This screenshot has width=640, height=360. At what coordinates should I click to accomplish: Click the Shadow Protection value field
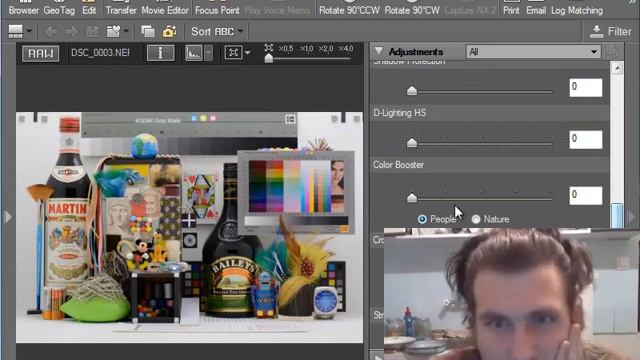pos(586,87)
